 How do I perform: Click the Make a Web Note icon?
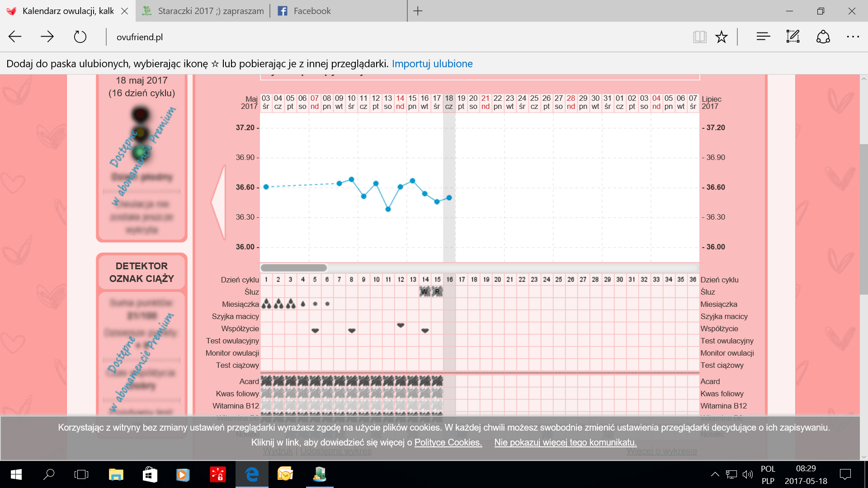793,37
